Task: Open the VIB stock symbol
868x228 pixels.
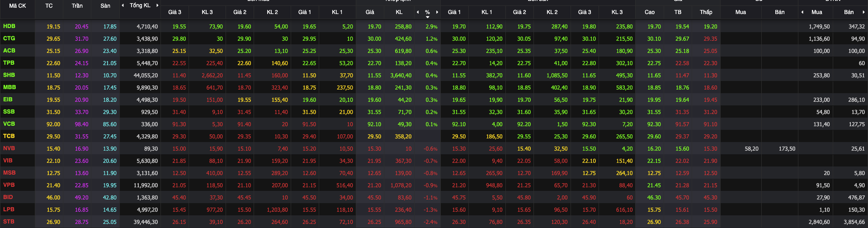Action: coord(8,161)
